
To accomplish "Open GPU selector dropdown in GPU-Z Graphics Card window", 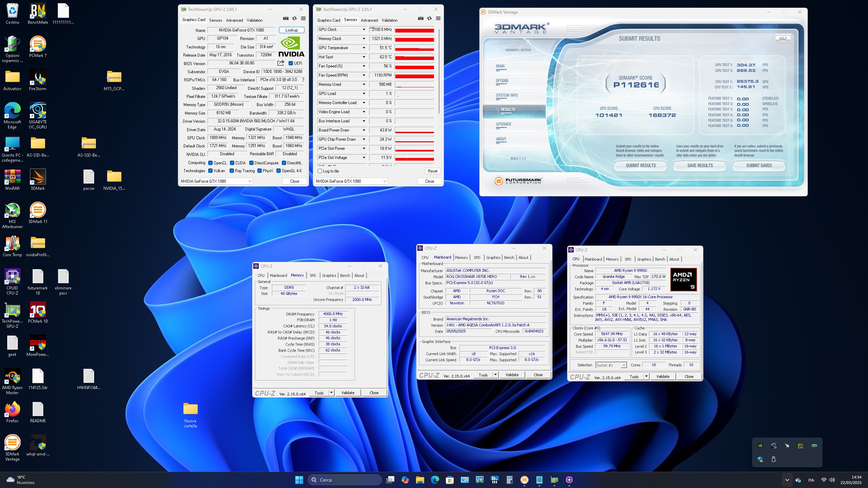I will point(216,181).
